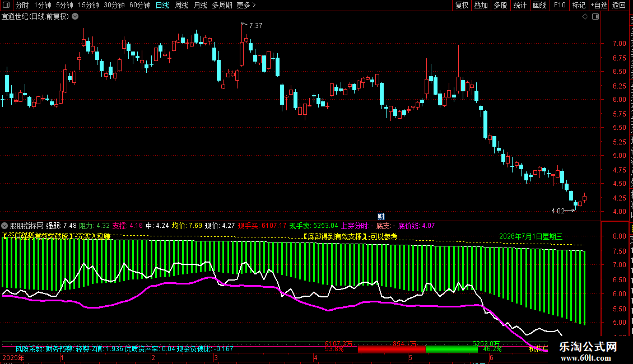Click the 7.00 price axis label
This screenshot has height=364, width=633.
(619, 43)
